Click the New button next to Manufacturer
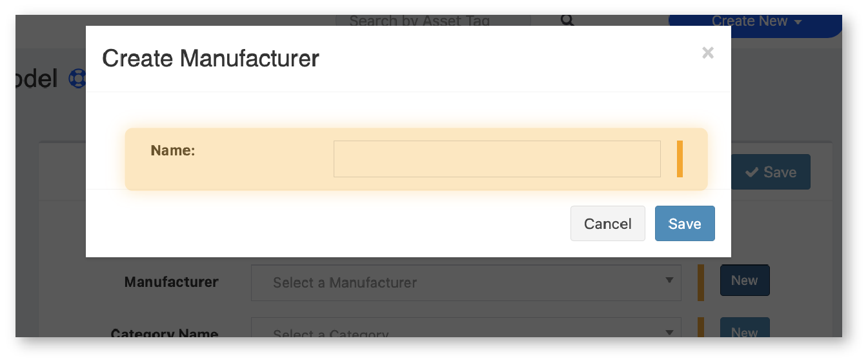This screenshot has width=868, height=363. click(744, 280)
